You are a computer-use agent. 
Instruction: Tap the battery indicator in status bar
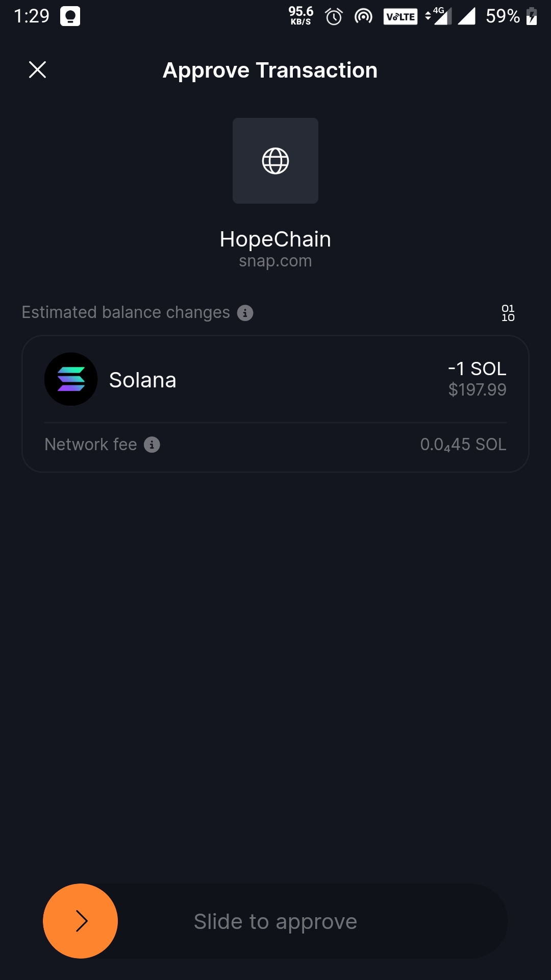[532, 16]
